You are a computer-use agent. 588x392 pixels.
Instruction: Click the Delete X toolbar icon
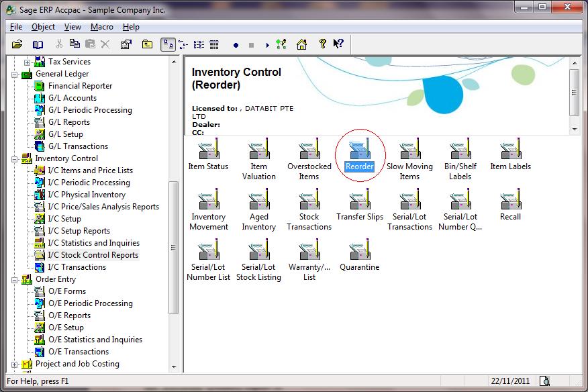pyautogui.click(x=105, y=44)
